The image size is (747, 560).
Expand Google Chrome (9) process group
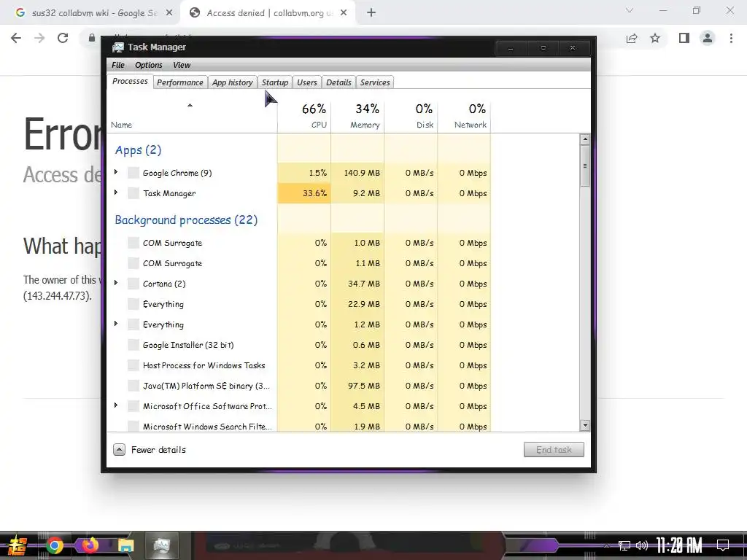point(116,172)
